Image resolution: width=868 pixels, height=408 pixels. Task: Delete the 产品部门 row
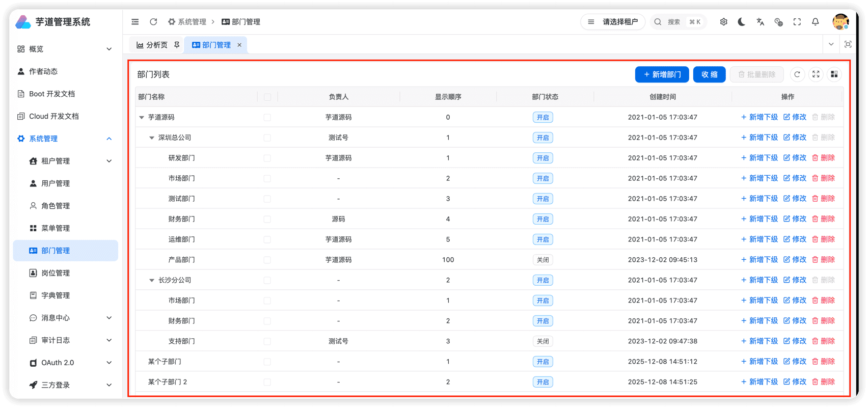tap(823, 260)
